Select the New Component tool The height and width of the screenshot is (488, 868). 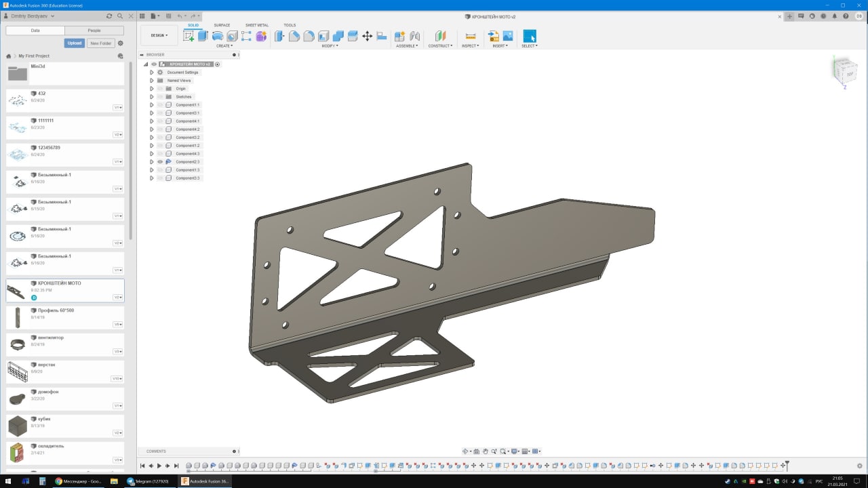400,36
